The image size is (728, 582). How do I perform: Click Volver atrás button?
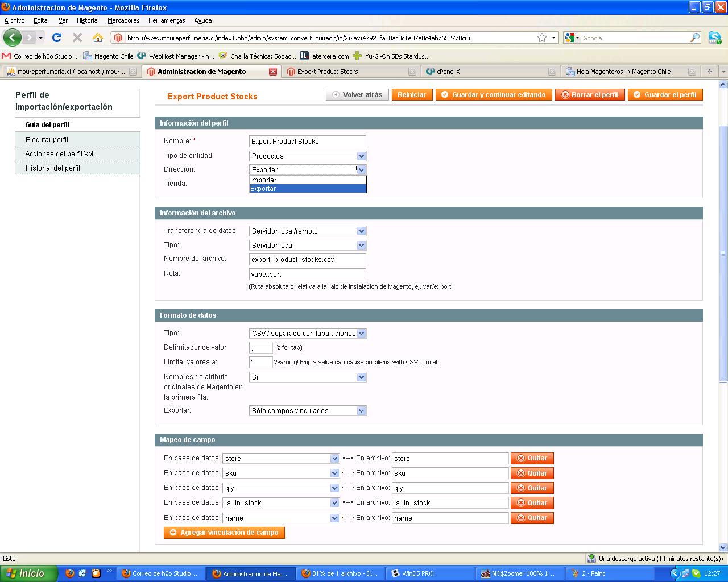(357, 95)
